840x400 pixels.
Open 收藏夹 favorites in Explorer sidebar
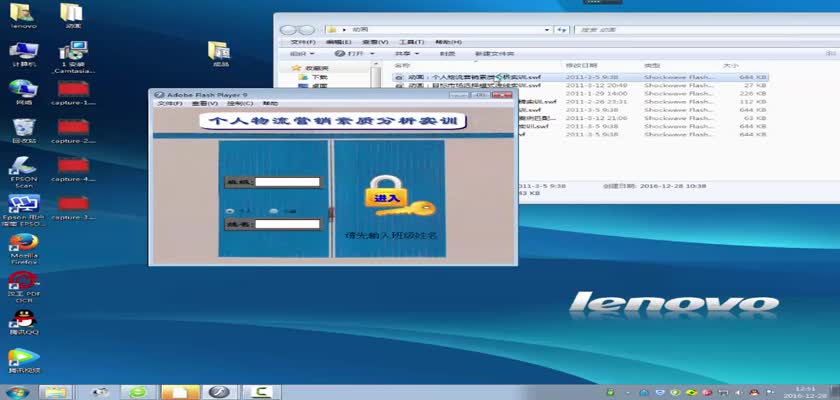coord(317,69)
